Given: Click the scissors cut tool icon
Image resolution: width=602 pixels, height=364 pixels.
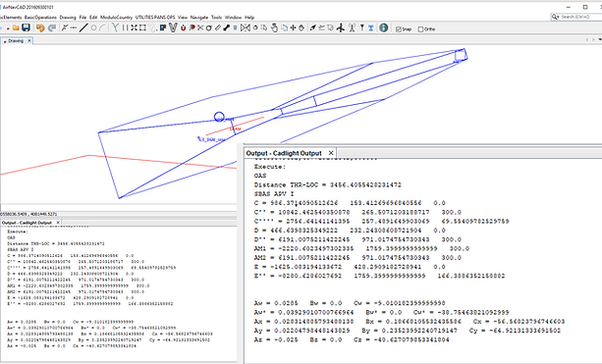Looking at the screenshot, I should coord(200,27).
